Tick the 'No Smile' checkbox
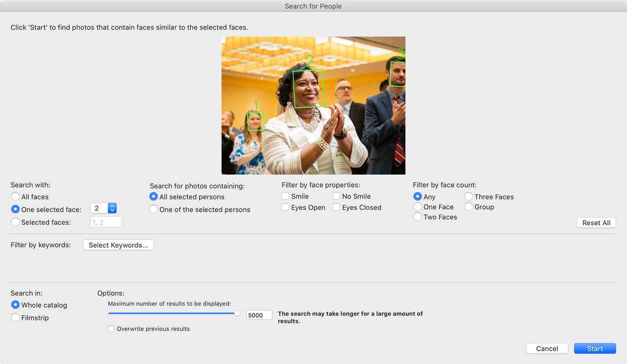627x364 pixels. pyautogui.click(x=336, y=196)
